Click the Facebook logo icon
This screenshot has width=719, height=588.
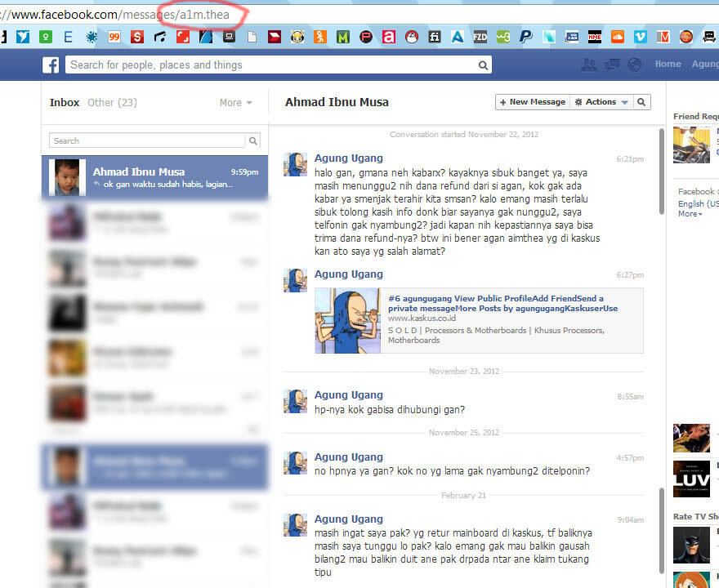click(51, 65)
